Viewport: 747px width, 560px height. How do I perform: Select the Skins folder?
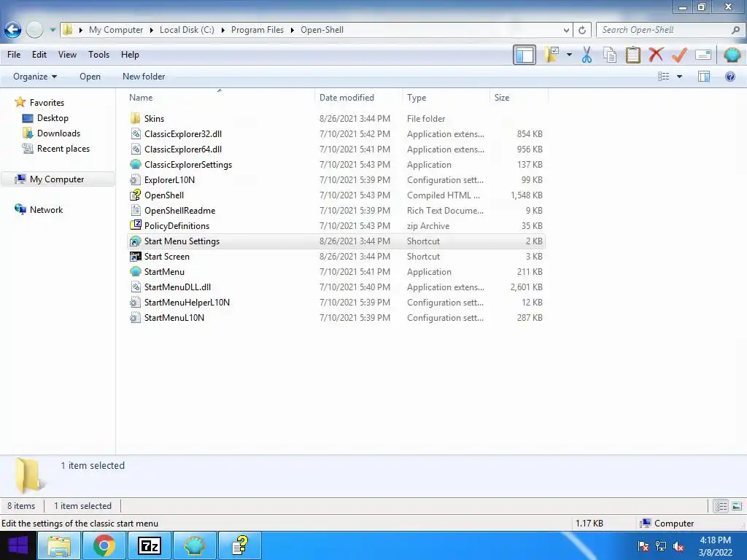point(336,119)
